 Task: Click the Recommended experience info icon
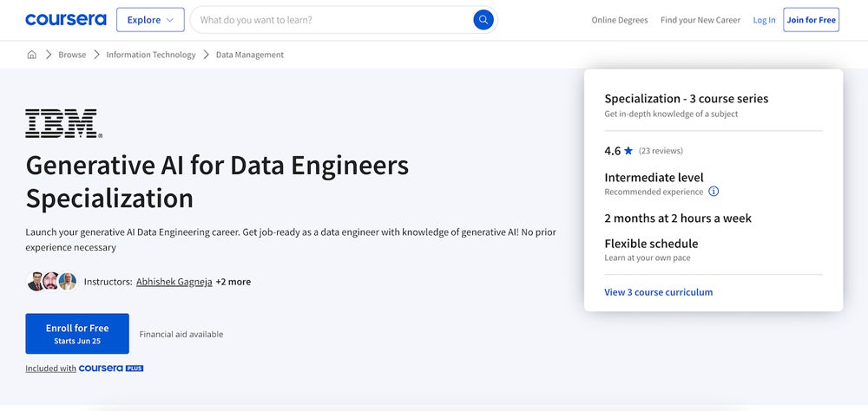click(x=713, y=192)
